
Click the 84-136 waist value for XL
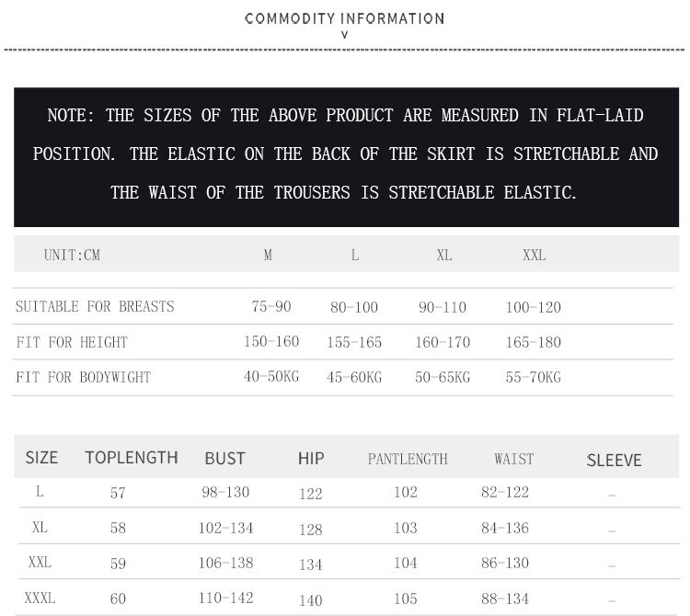tap(505, 528)
